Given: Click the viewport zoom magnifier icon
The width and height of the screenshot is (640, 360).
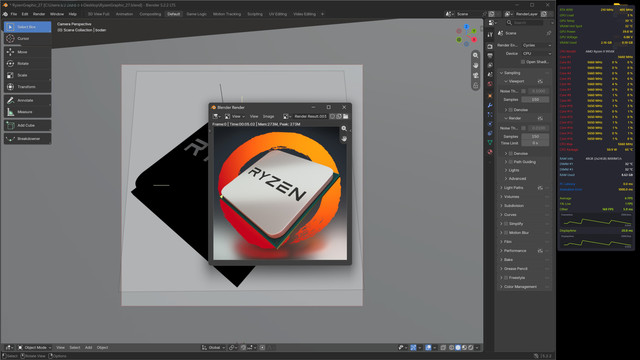Looking at the screenshot, I should click(476, 55).
